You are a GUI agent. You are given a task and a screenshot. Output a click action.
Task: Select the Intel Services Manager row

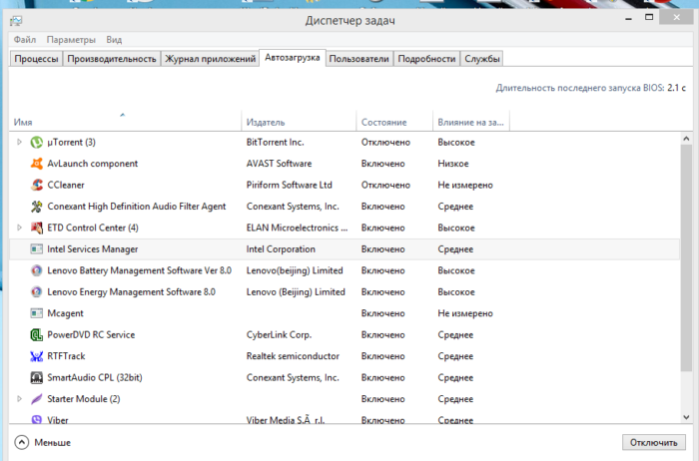point(344,249)
